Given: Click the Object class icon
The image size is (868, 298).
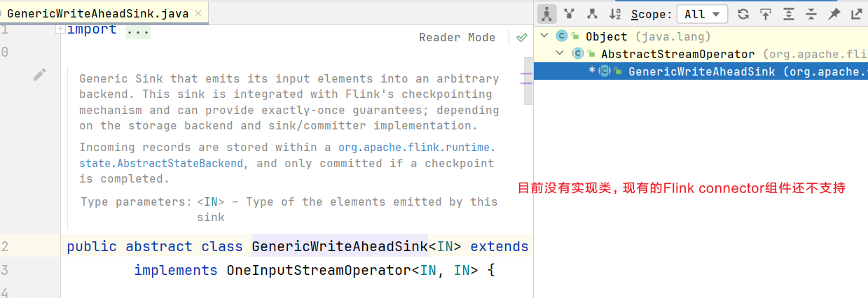Looking at the screenshot, I should pos(562,36).
